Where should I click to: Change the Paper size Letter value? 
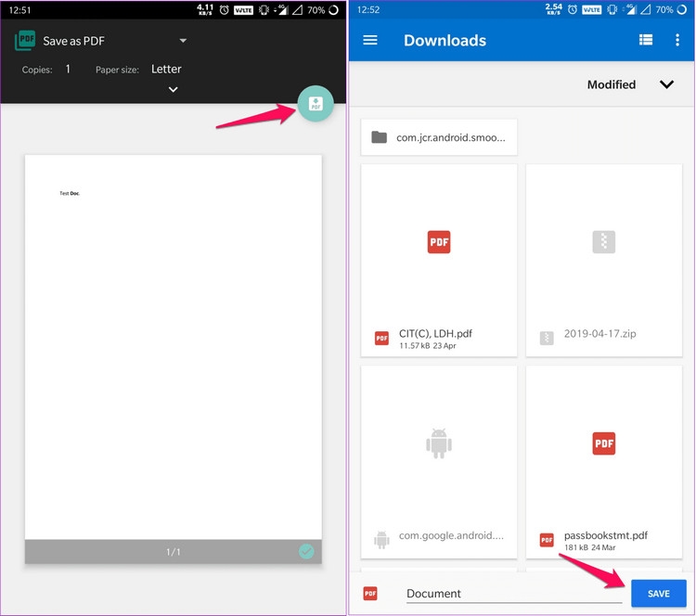pos(166,70)
